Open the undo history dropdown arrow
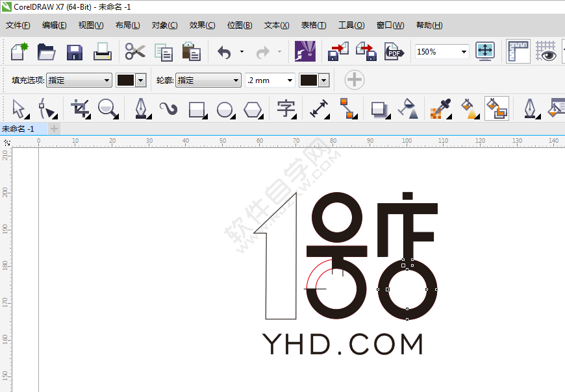 coord(242,52)
